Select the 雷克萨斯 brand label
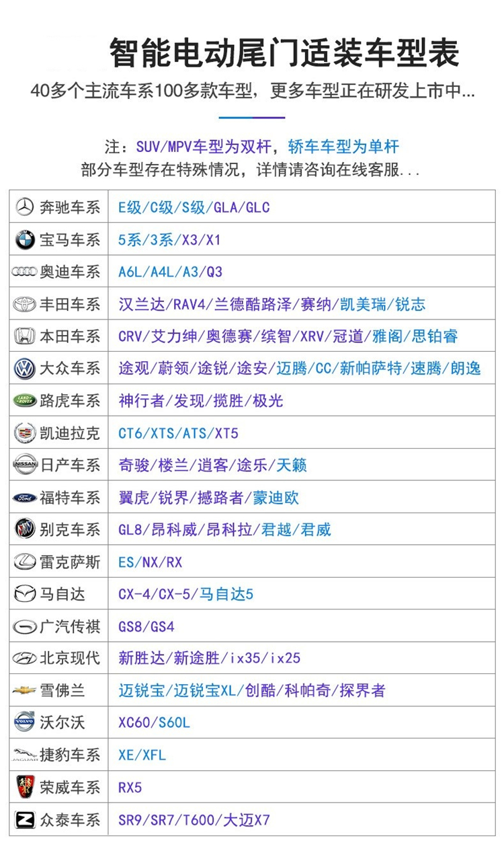The image size is (504, 861). (x=69, y=562)
